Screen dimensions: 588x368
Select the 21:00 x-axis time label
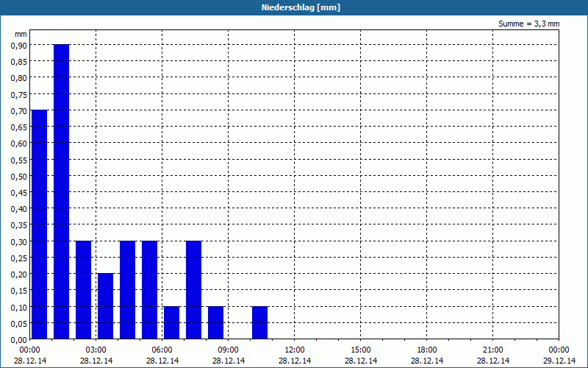[x=492, y=350]
